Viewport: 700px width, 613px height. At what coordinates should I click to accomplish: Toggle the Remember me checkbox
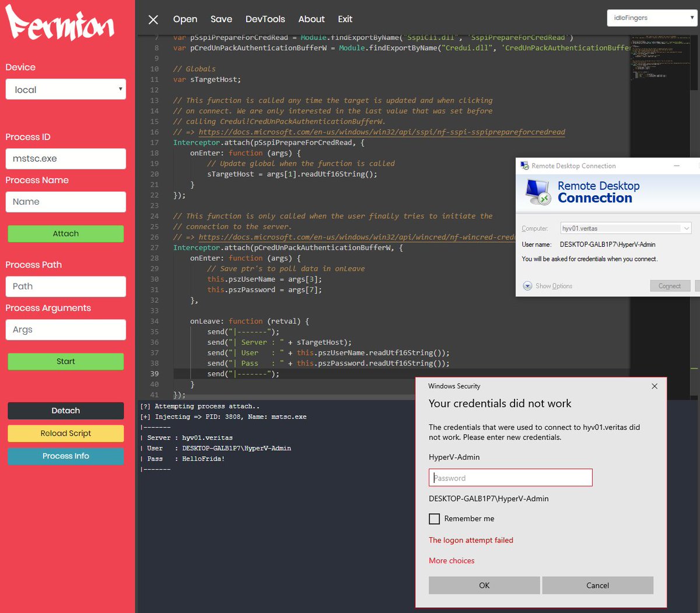(434, 519)
